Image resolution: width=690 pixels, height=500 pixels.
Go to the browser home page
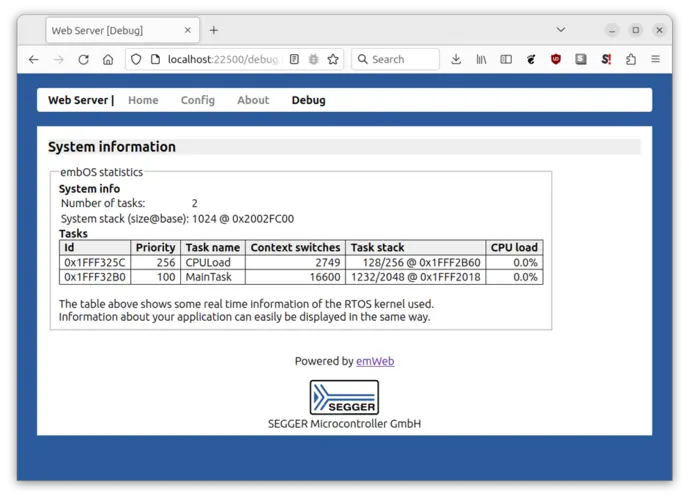coord(108,60)
